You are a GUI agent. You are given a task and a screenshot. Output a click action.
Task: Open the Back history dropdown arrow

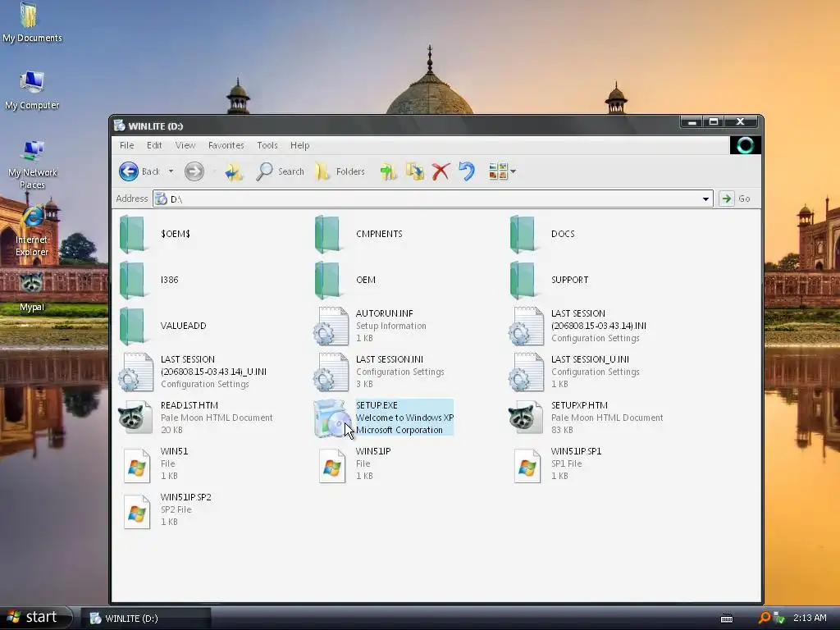171,171
